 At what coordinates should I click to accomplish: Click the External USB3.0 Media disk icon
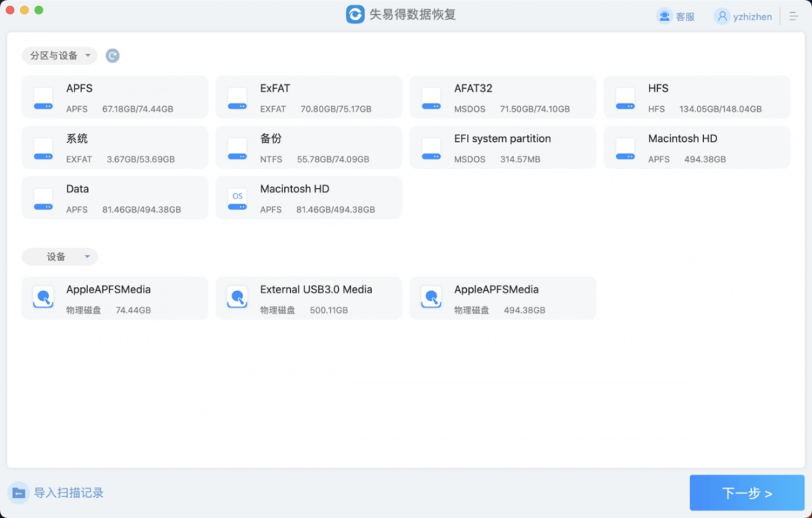coord(237,297)
